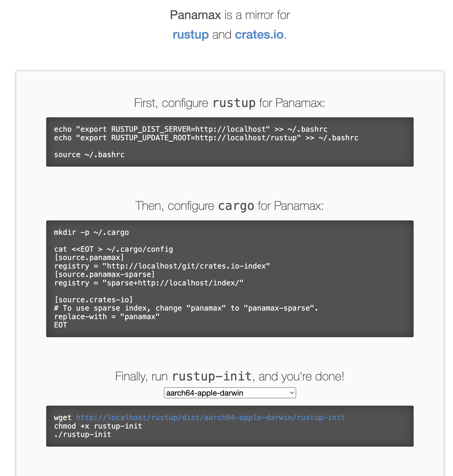Click the rustup-init download URL
This screenshot has height=476, width=453.
tap(210, 417)
